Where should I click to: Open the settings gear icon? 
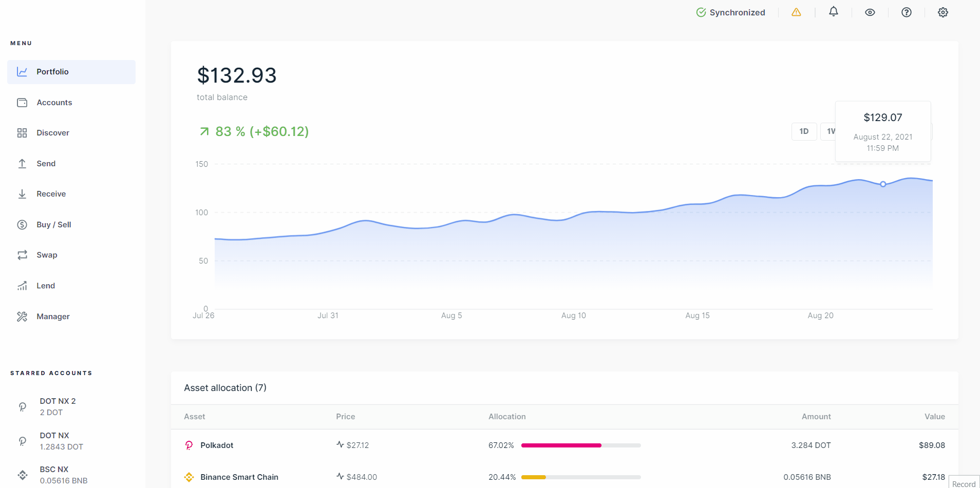tap(943, 12)
